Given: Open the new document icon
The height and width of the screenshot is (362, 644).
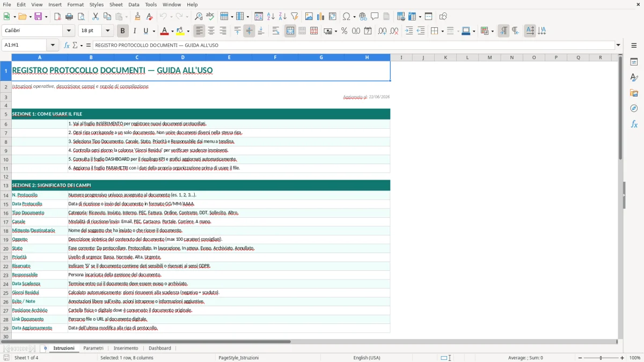Looking at the screenshot, I should (x=6, y=17).
